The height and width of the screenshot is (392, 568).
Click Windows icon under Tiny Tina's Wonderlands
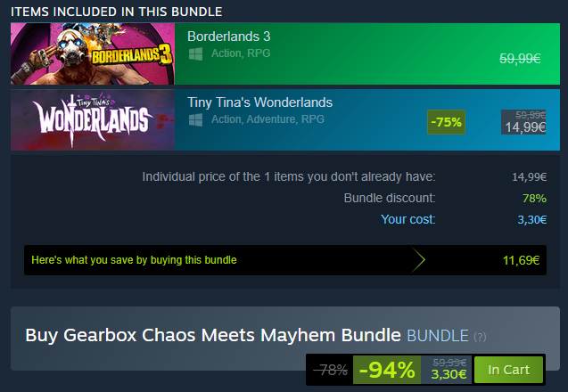[195, 119]
